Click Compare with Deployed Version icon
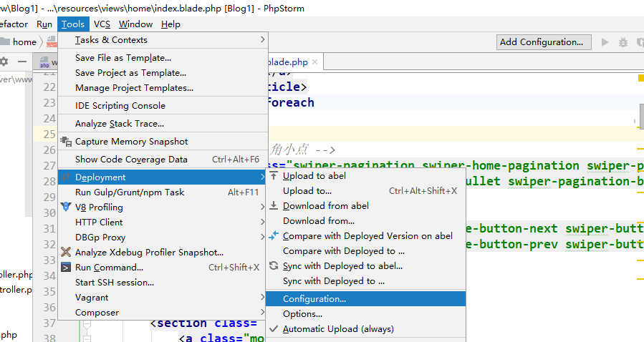This screenshot has height=342, width=644. click(274, 236)
